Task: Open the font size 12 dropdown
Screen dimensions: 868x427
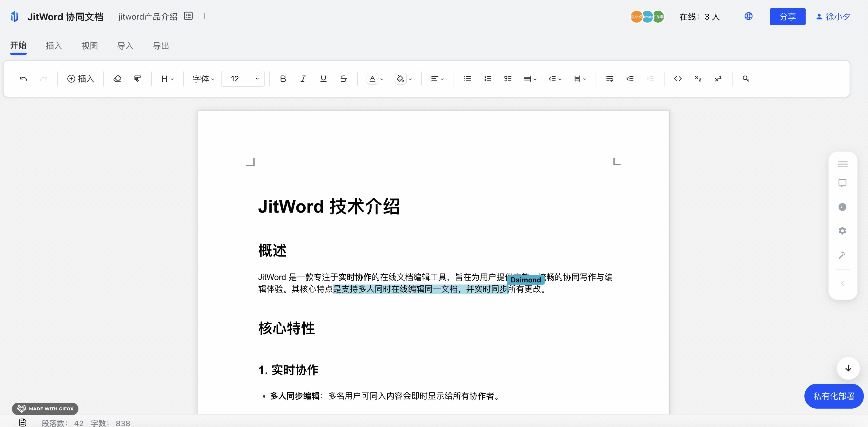Action: [243, 79]
